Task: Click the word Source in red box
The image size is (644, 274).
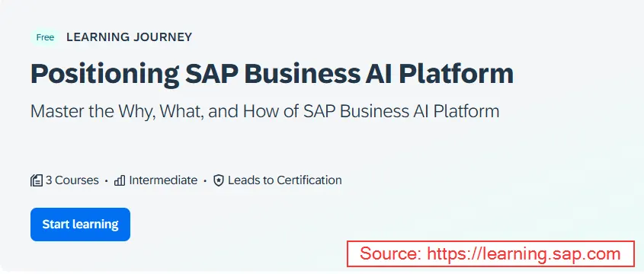Action: (389, 254)
